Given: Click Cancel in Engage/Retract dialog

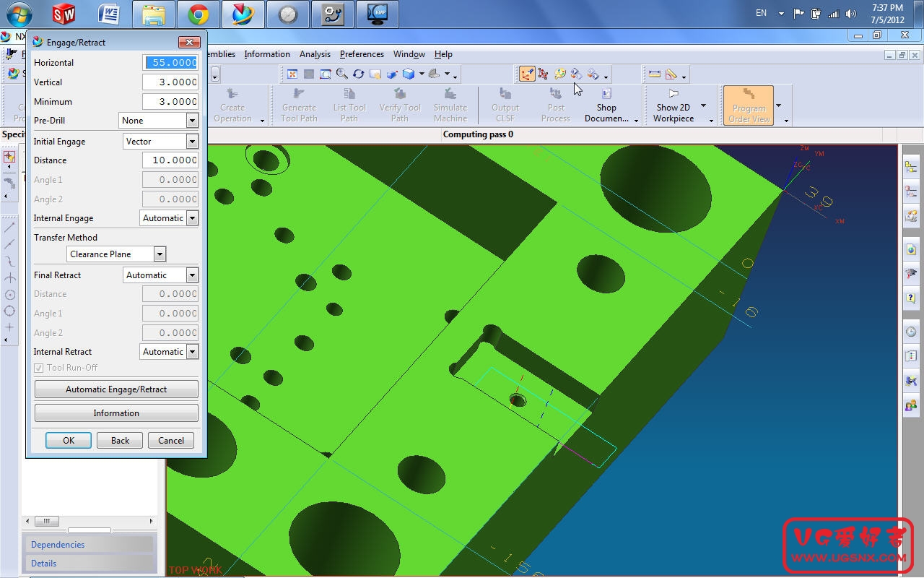Looking at the screenshot, I should 171,441.
